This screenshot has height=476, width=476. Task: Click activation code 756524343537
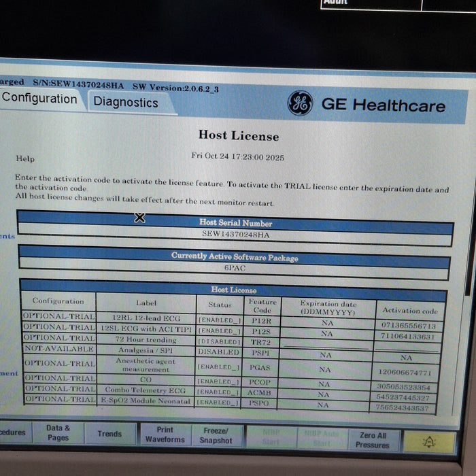point(403,408)
